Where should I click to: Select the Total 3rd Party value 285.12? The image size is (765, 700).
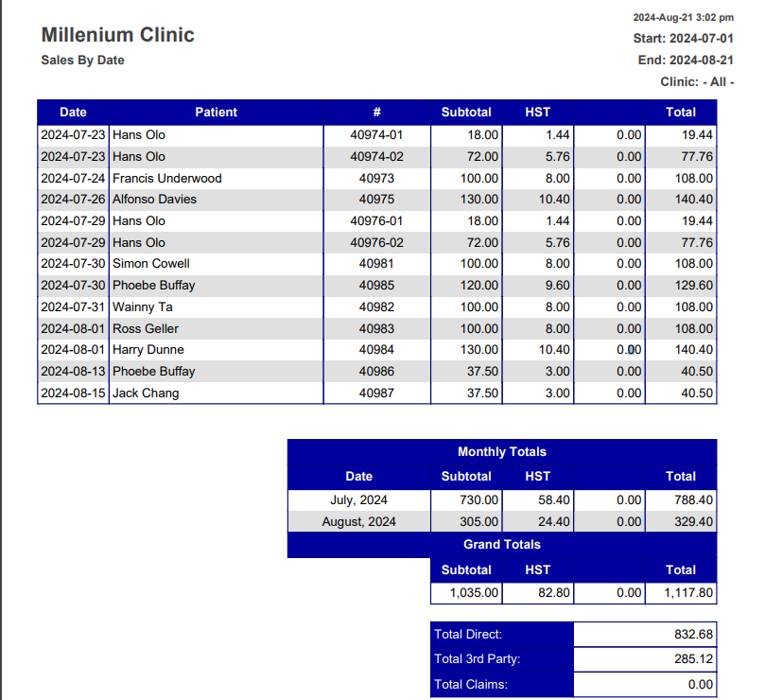[694, 659]
